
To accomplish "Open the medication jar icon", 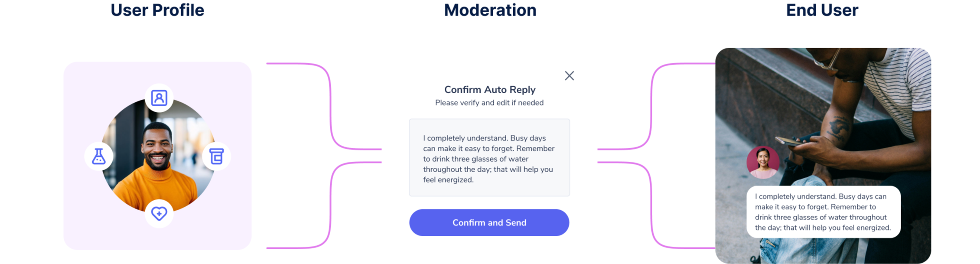I will (216, 156).
